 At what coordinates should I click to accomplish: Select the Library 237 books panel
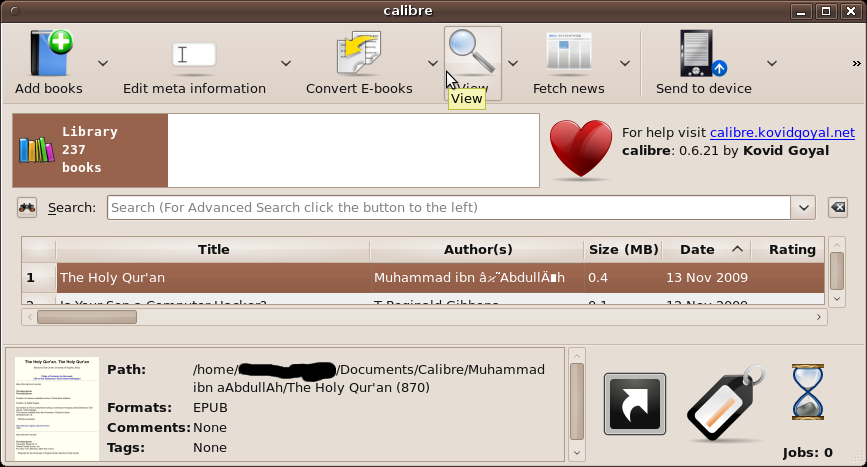coord(90,150)
